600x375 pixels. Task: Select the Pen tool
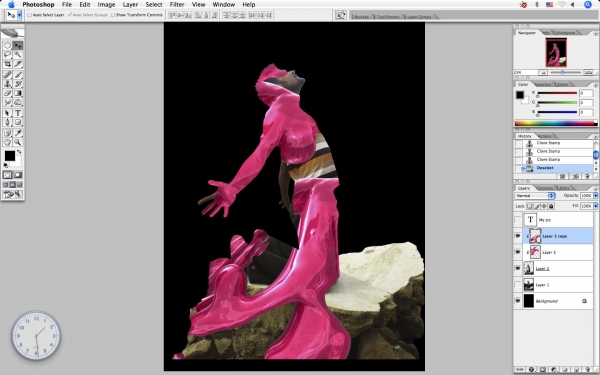click(7, 122)
